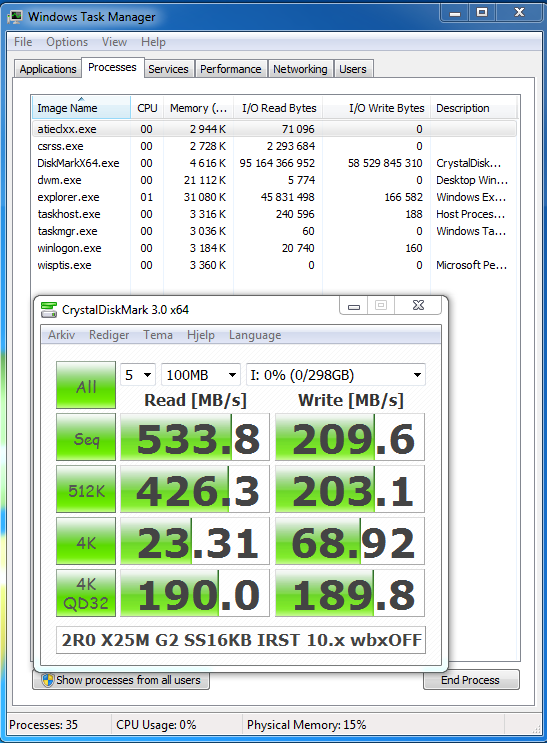Sort by the Description column header
The height and width of the screenshot is (743, 547).
[x=474, y=108]
